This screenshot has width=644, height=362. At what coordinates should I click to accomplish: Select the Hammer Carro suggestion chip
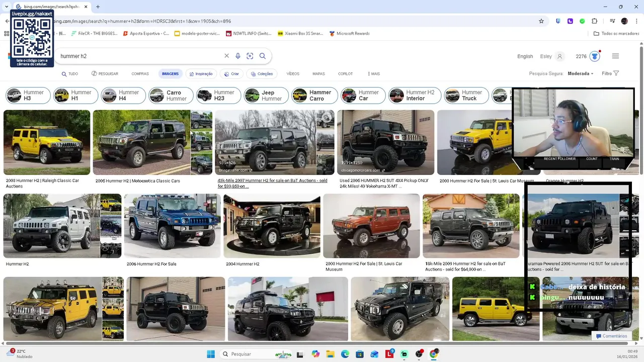tap(314, 96)
